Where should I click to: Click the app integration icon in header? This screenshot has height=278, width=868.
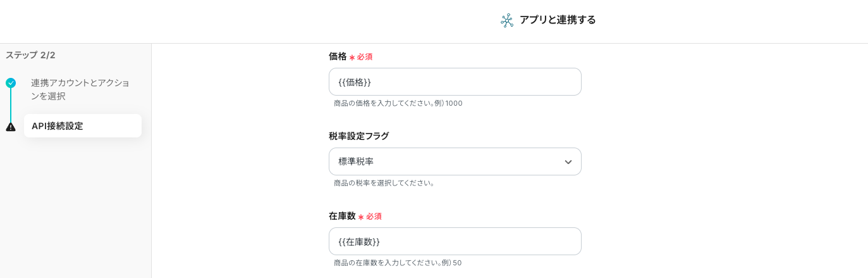tap(507, 20)
